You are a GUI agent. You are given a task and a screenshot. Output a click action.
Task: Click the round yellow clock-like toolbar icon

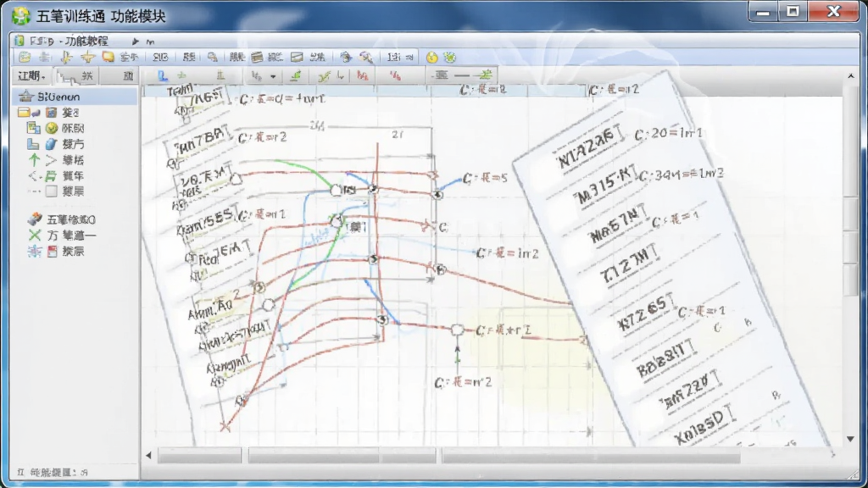(x=431, y=57)
